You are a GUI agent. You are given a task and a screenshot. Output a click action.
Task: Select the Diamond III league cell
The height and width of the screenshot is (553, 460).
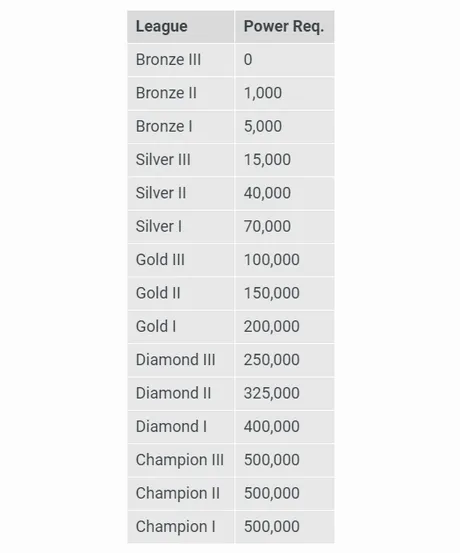click(x=181, y=360)
